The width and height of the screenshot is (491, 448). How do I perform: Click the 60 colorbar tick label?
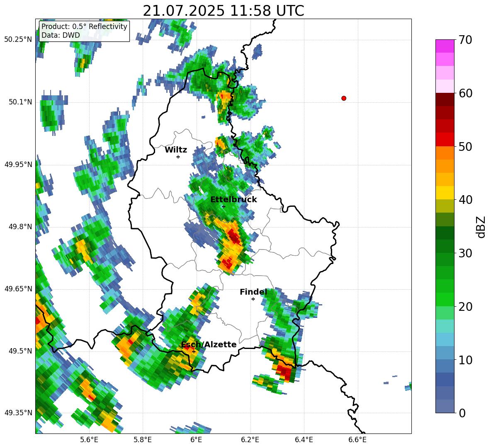click(465, 93)
